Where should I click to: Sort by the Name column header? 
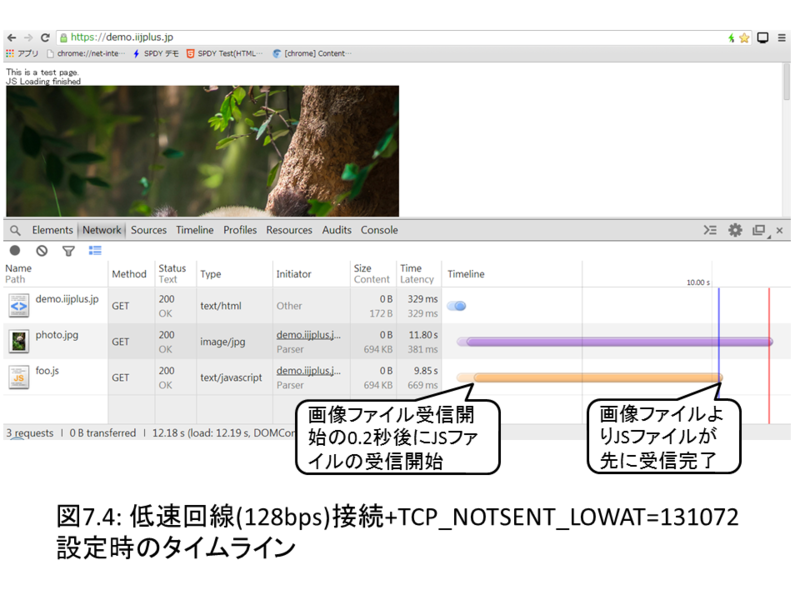[55, 274]
